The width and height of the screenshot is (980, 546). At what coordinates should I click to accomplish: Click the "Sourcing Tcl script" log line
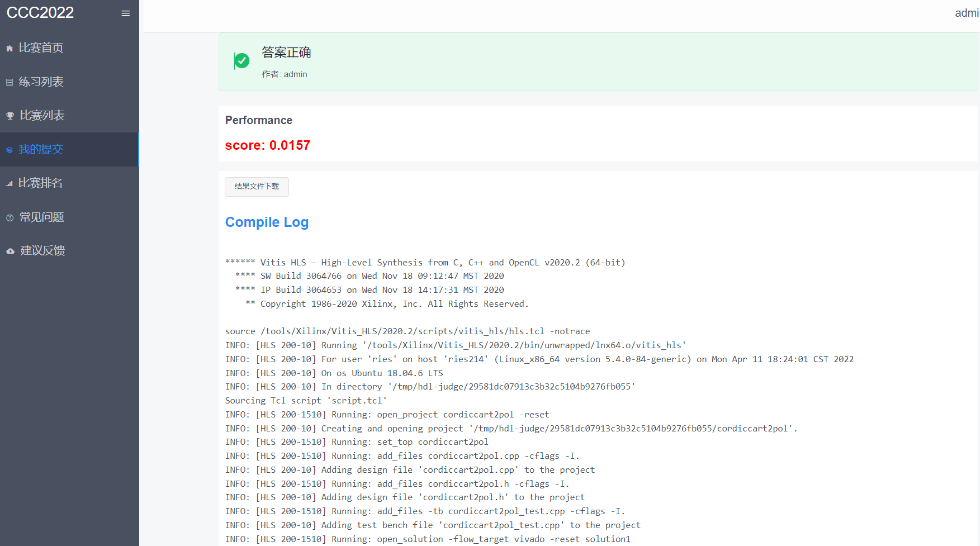point(306,401)
